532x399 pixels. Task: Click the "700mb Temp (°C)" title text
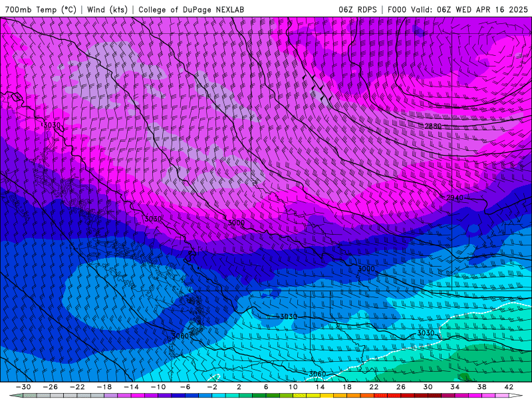tap(41, 9)
